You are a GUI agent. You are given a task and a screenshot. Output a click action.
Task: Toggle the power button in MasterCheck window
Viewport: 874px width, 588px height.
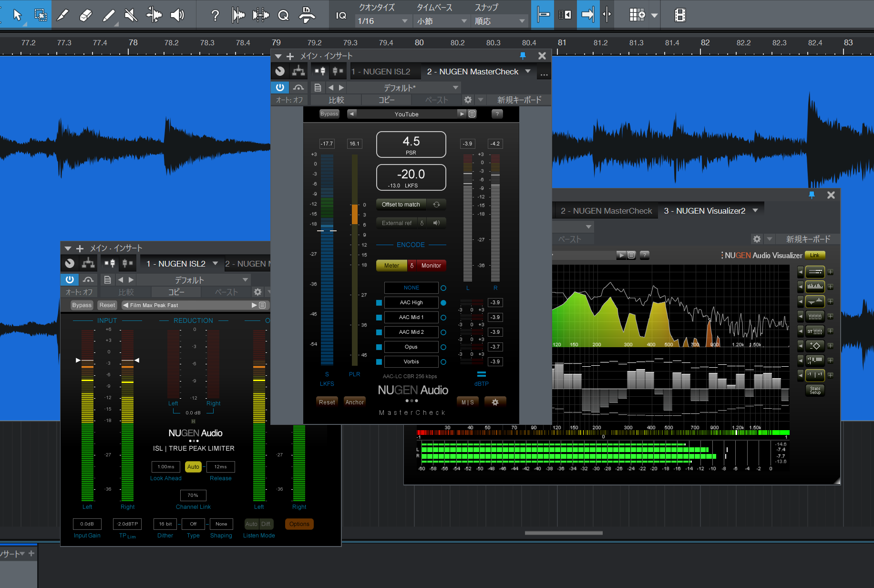pyautogui.click(x=280, y=87)
